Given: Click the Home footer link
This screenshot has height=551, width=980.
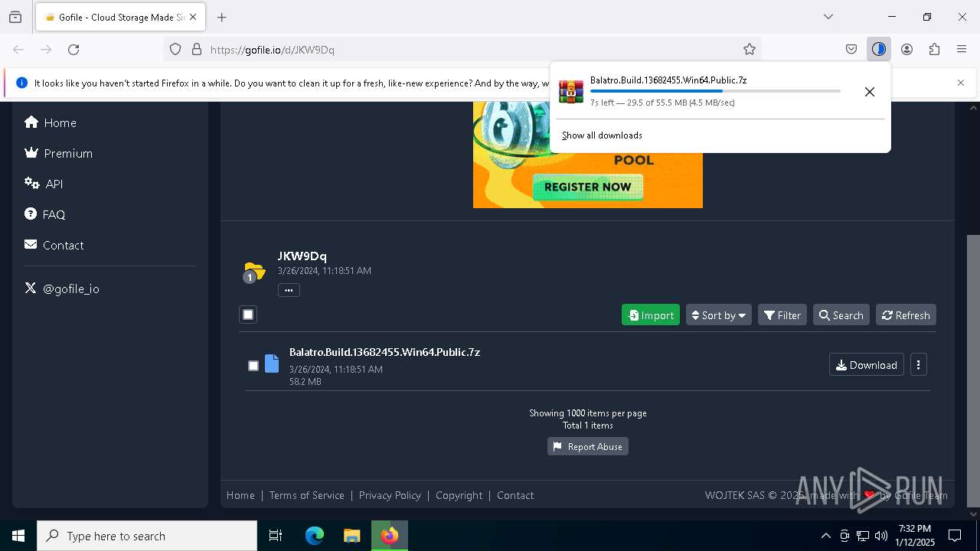Looking at the screenshot, I should pyautogui.click(x=240, y=495).
